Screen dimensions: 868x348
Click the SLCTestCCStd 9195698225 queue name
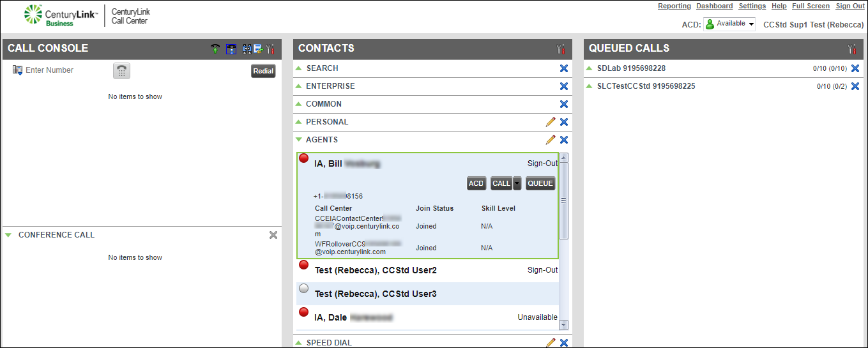(x=646, y=86)
